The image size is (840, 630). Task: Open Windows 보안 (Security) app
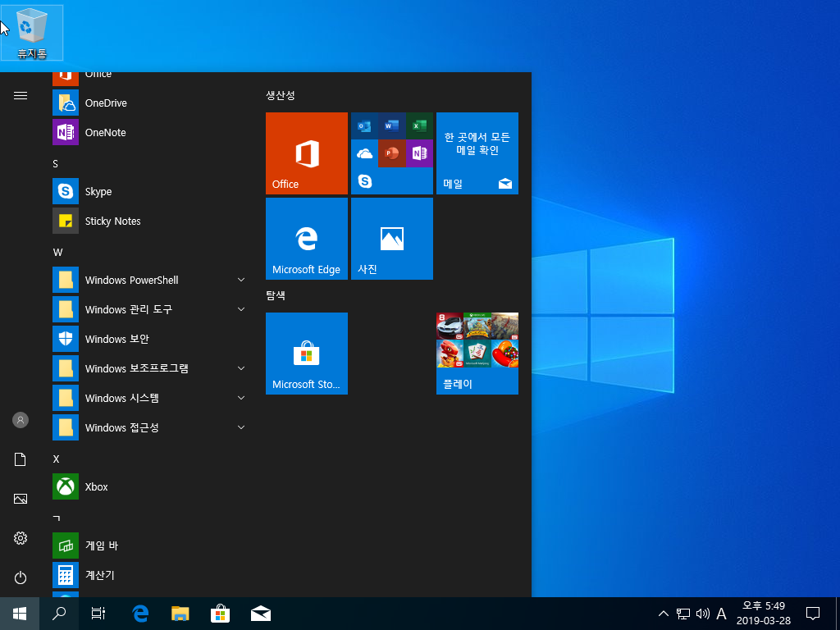pyautogui.click(x=149, y=339)
